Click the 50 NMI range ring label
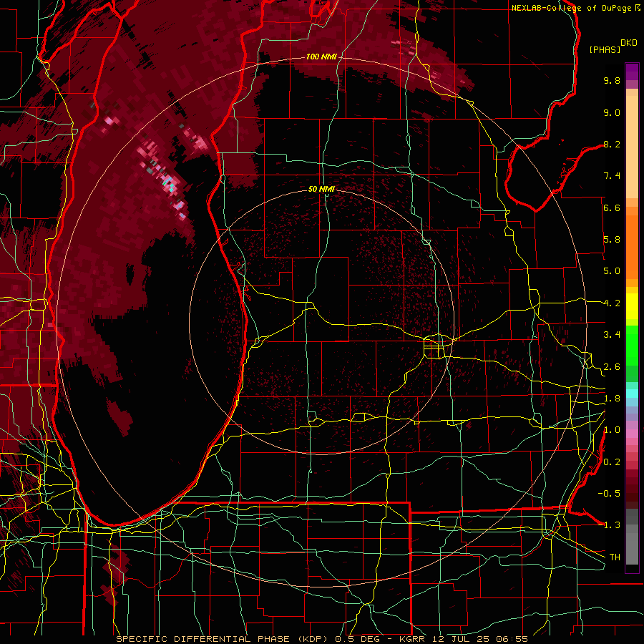Image resolution: width=644 pixels, height=644 pixels. tap(321, 189)
